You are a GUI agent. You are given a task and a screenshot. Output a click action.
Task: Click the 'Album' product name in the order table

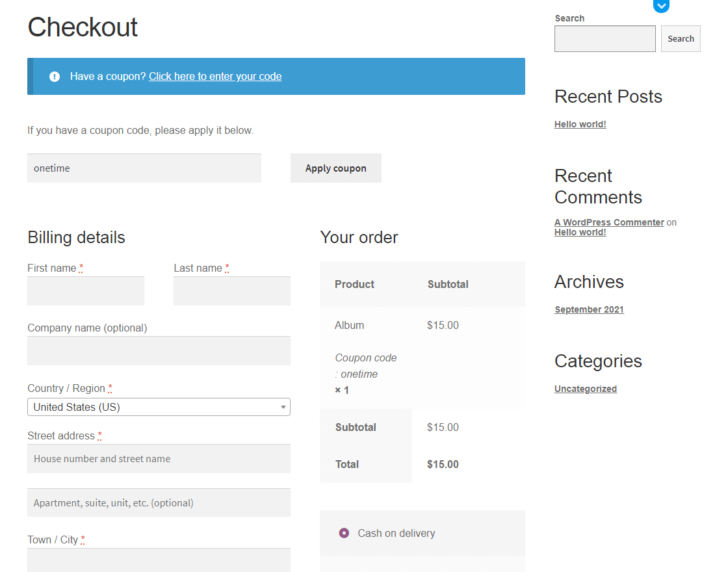[x=349, y=326]
